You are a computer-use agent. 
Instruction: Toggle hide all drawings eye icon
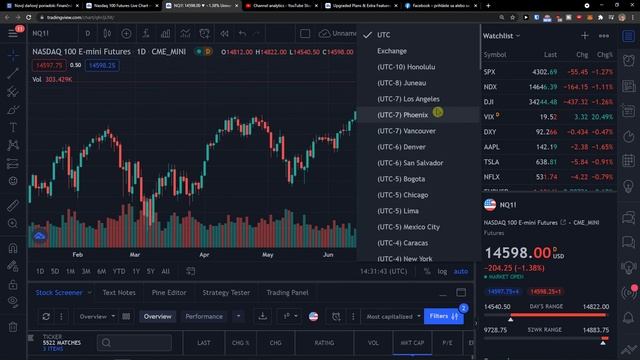(x=13, y=302)
